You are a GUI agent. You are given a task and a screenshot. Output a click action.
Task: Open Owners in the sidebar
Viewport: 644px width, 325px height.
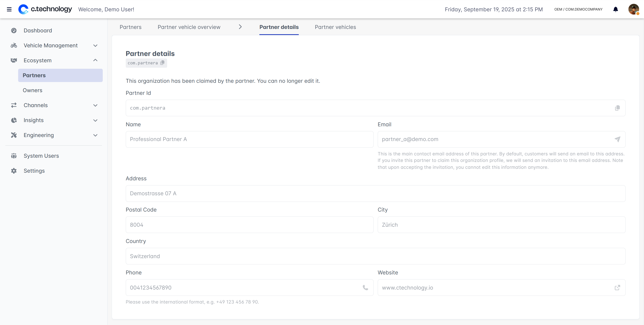(33, 90)
